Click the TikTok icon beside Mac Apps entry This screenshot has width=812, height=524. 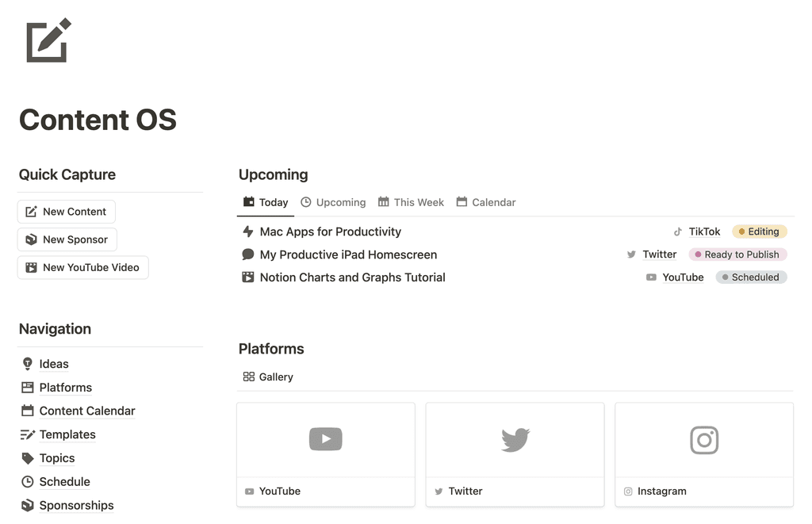[680, 231]
